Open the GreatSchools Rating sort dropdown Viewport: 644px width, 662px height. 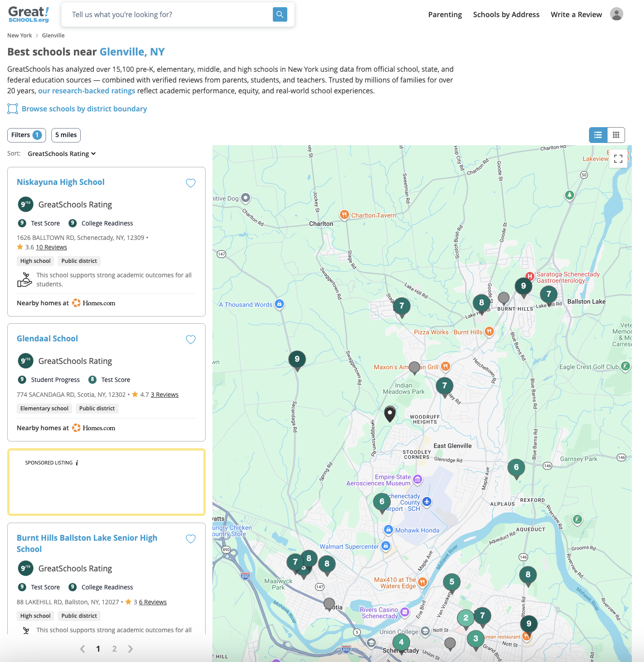coord(62,154)
